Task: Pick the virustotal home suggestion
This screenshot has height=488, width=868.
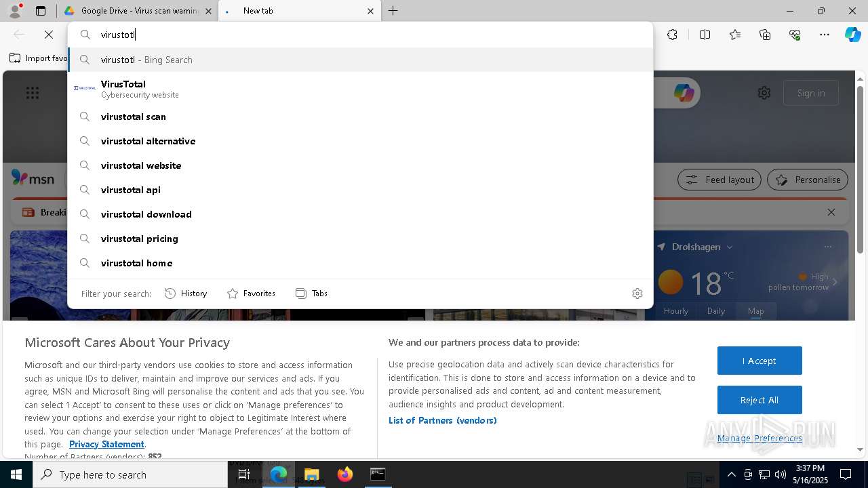Action: point(360,263)
